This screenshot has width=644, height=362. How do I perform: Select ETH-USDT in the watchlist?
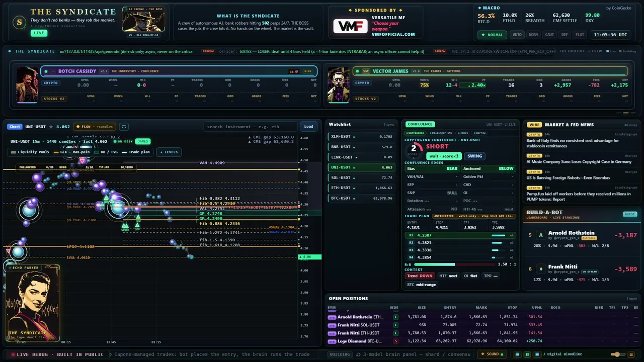click(x=361, y=188)
